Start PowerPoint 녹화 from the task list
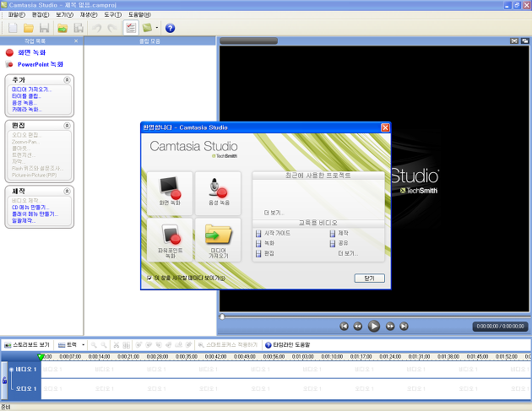 (x=41, y=64)
